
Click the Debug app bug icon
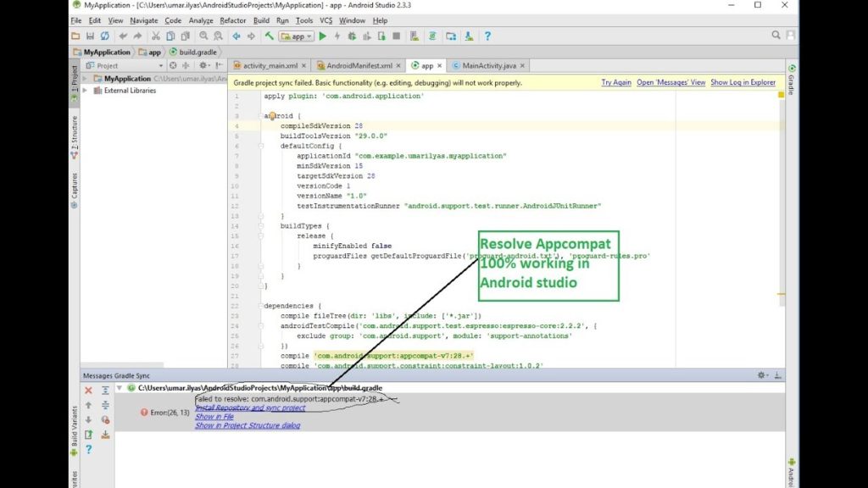pyautogui.click(x=352, y=36)
